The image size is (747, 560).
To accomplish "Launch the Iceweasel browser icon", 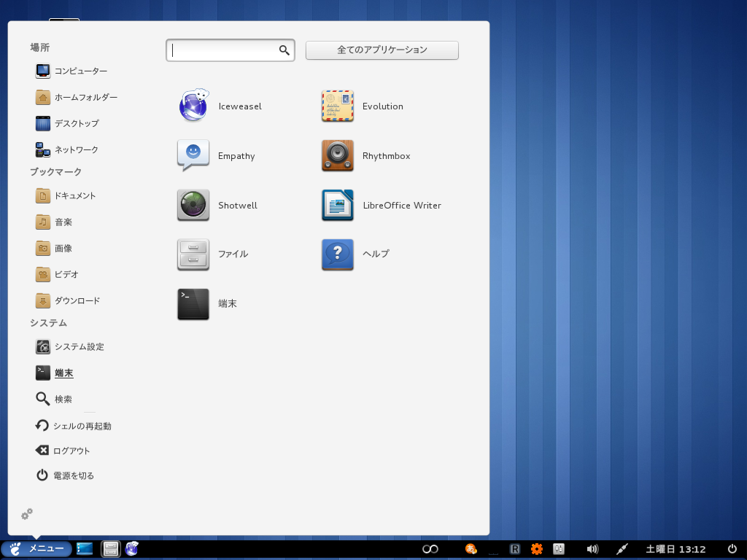I will tap(193, 106).
